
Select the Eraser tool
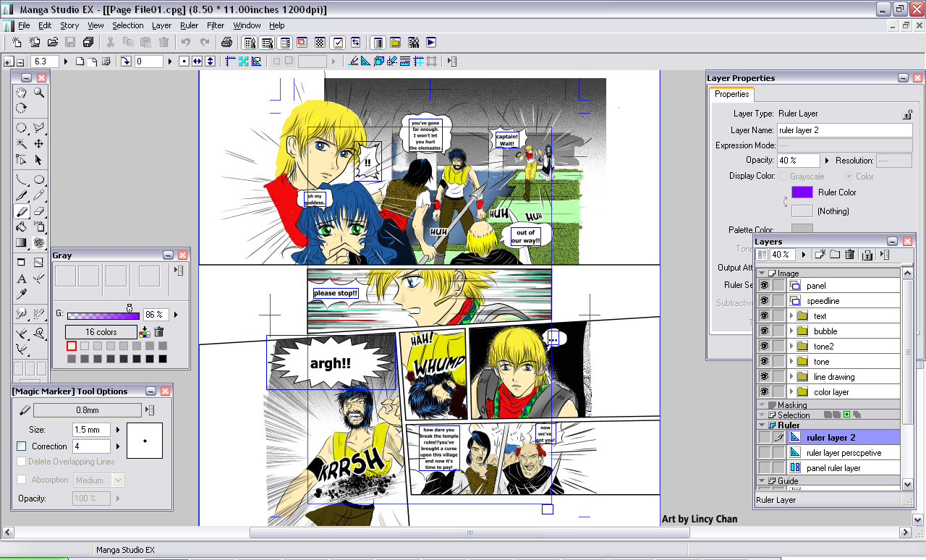[x=39, y=211]
